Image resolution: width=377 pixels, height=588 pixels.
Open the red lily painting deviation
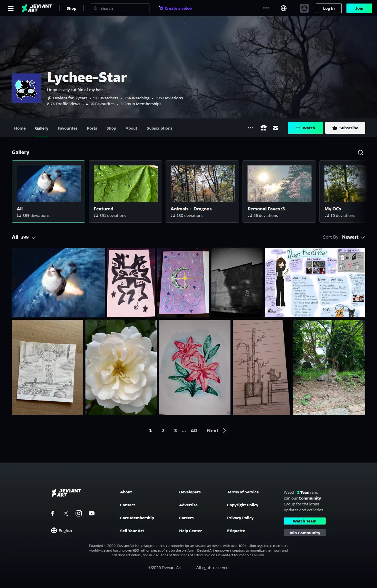coord(195,367)
